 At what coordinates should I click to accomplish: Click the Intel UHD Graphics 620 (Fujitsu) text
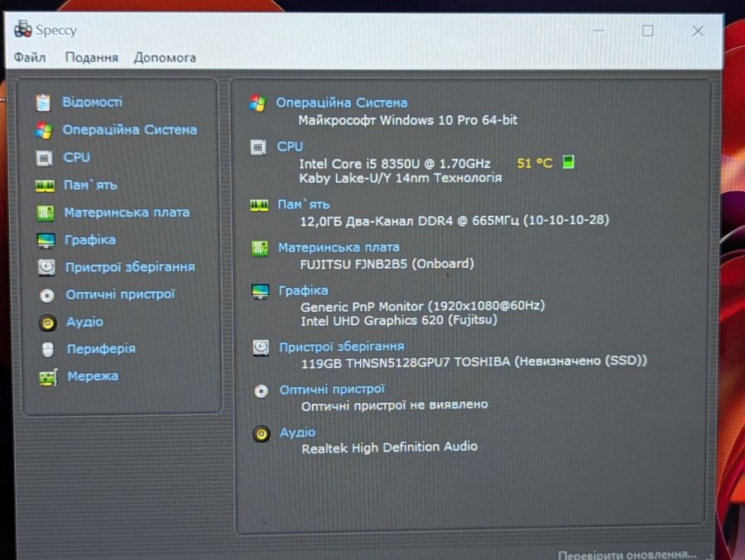pos(399,321)
